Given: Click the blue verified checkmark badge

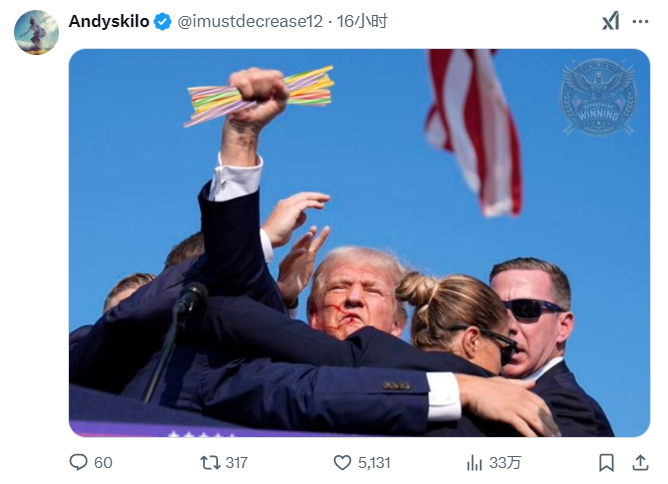Looking at the screenshot, I should pyautogui.click(x=162, y=22).
